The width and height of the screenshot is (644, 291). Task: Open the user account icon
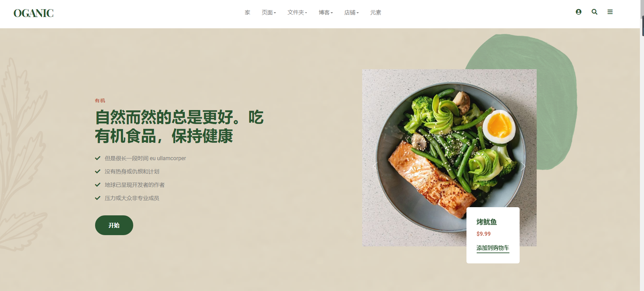coord(579,12)
